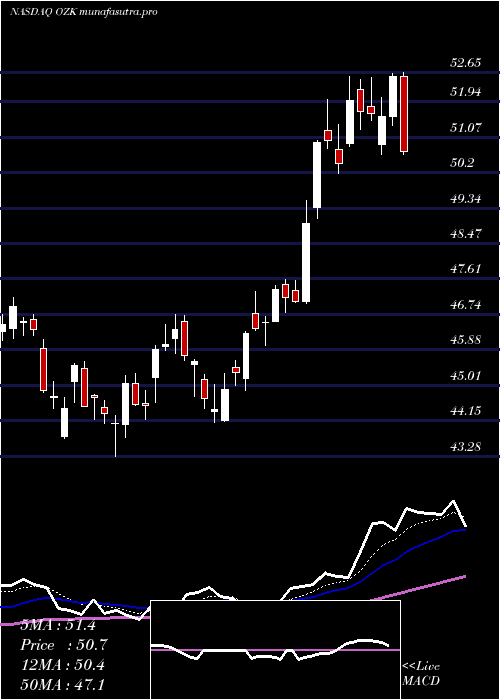Click the 51.94 price axis label
The height and width of the screenshot is (700, 500).
pyautogui.click(x=466, y=92)
